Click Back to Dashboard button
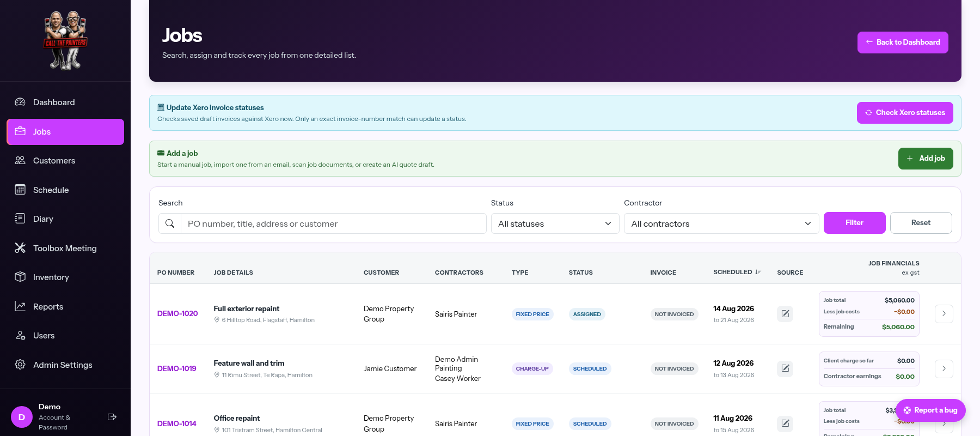This screenshot has width=980, height=436. point(903,43)
